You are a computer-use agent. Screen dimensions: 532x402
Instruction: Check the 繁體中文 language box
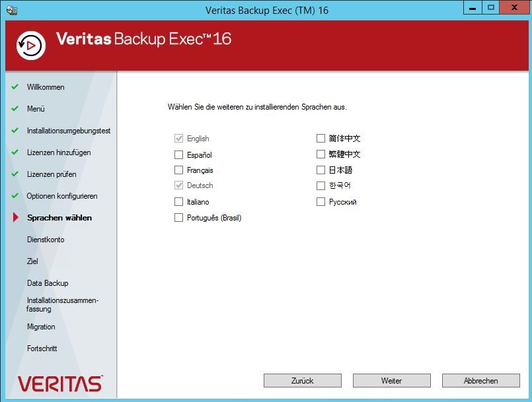tap(321, 154)
